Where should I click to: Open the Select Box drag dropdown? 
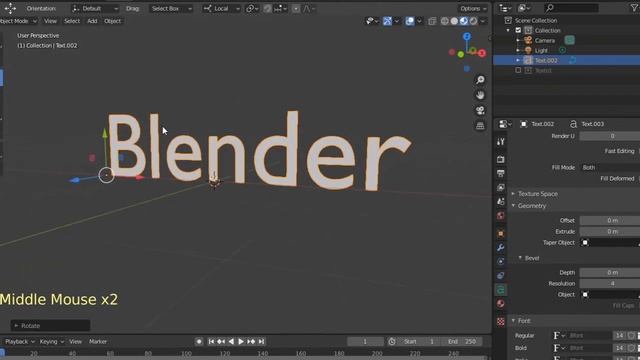pos(171,9)
